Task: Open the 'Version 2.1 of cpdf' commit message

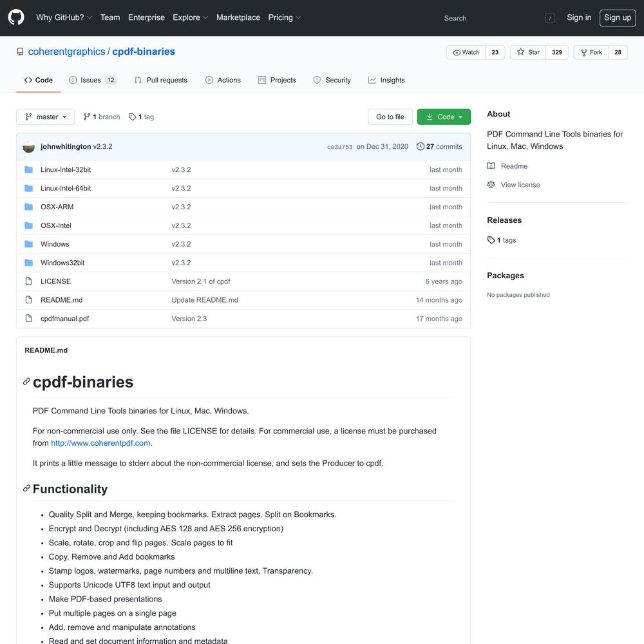Action: point(201,281)
